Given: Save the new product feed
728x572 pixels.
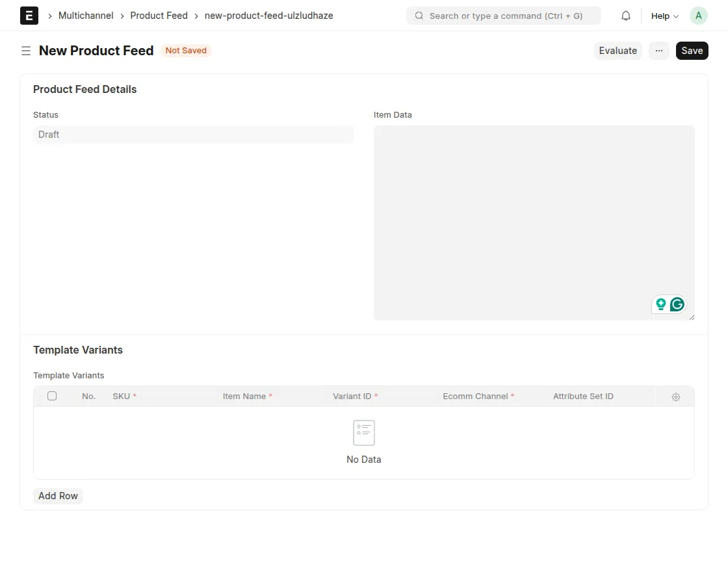Looking at the screenshot, I should pos(692,51).
